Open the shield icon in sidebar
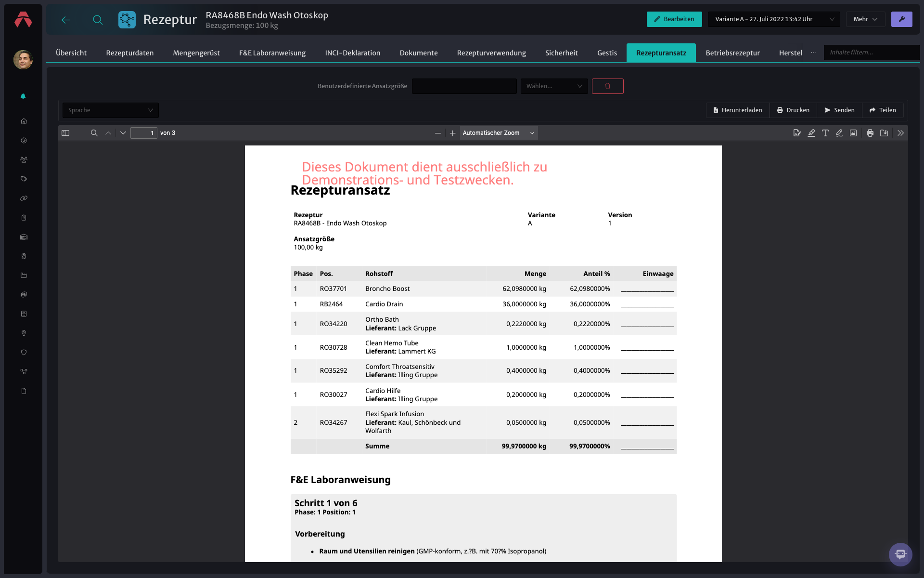The width and height of the screenshot is (924, 578). coord(24,353)
